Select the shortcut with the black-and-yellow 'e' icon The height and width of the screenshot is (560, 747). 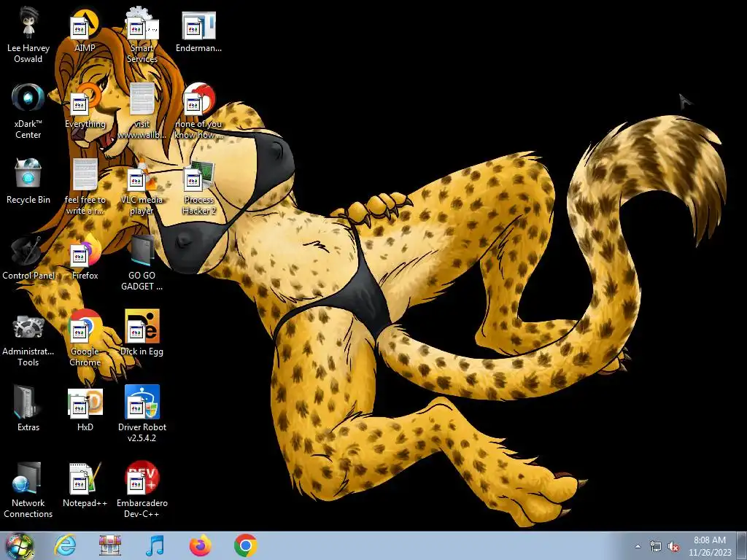(x=142, y=333)
